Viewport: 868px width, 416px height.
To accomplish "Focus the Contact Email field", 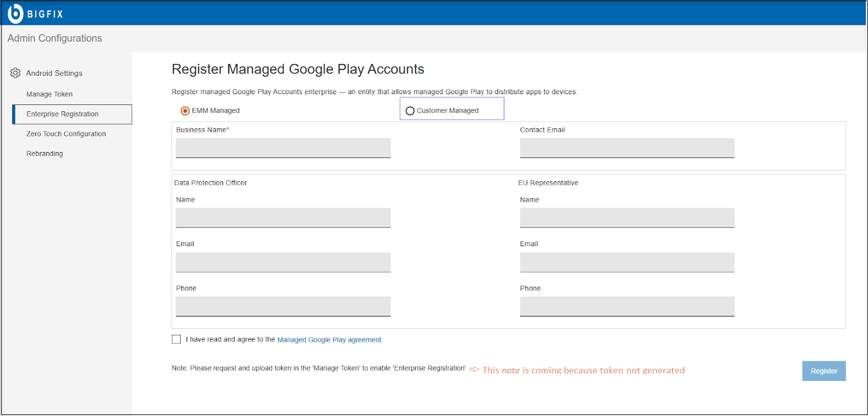I will [x=627, y=148].
